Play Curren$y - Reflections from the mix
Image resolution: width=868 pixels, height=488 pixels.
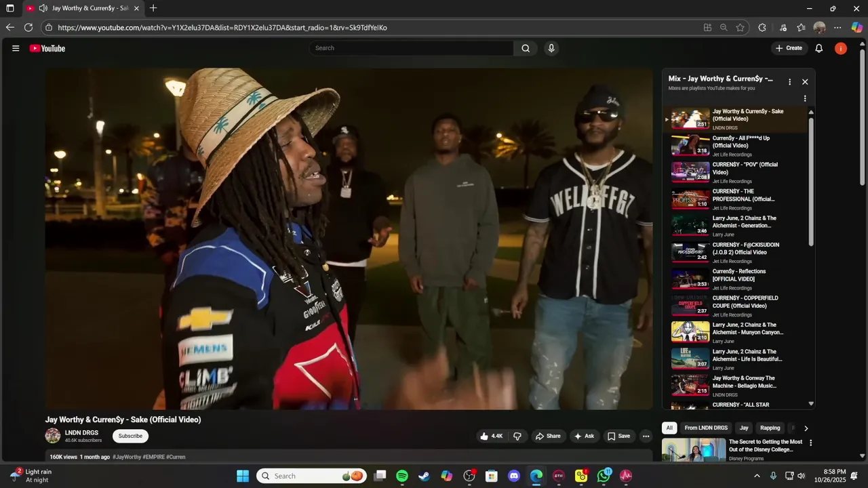pos(736,279)
